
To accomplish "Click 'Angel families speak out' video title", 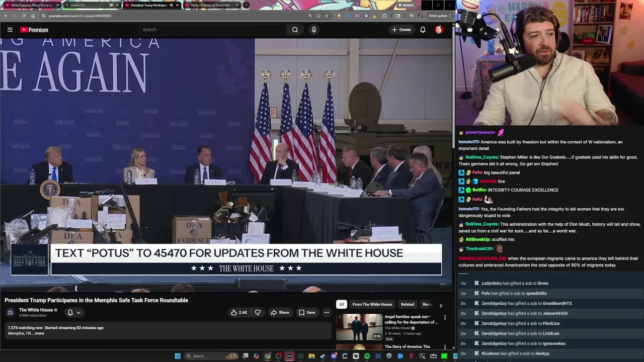I will (x=411, y=319).
